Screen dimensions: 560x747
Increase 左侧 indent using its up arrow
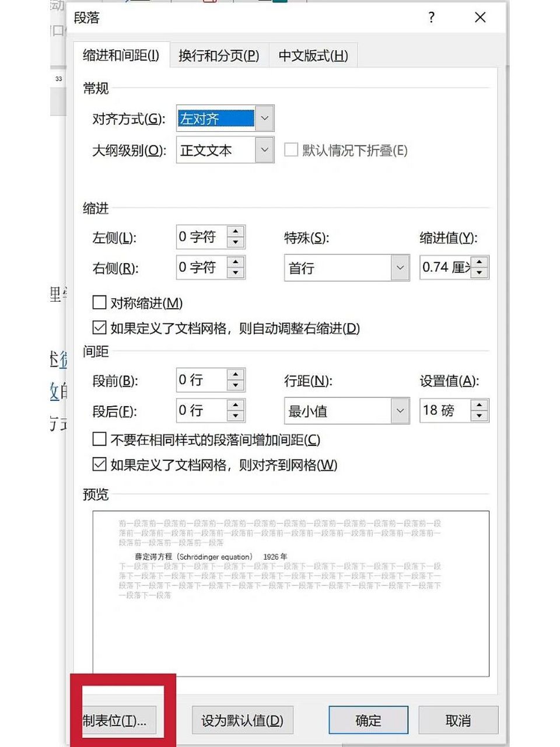coord(235,232)
